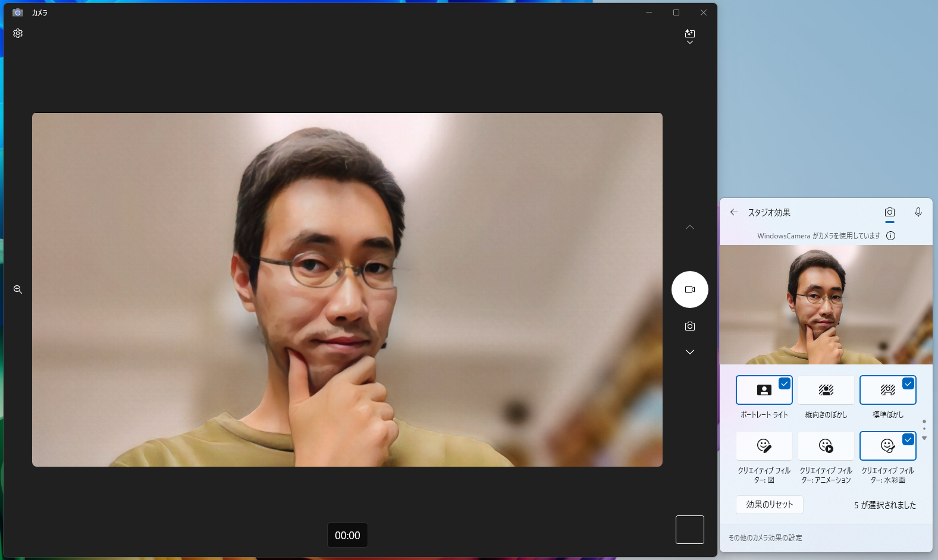Close the Camera window
The height and width of the screenshot is (560, 938).
click(704, 12)
